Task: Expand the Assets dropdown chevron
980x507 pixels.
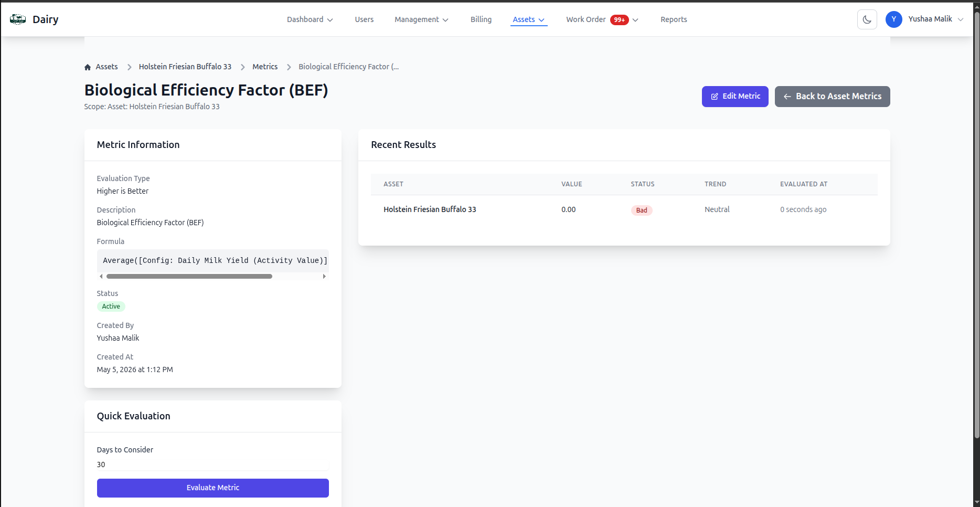Action: 541,20
